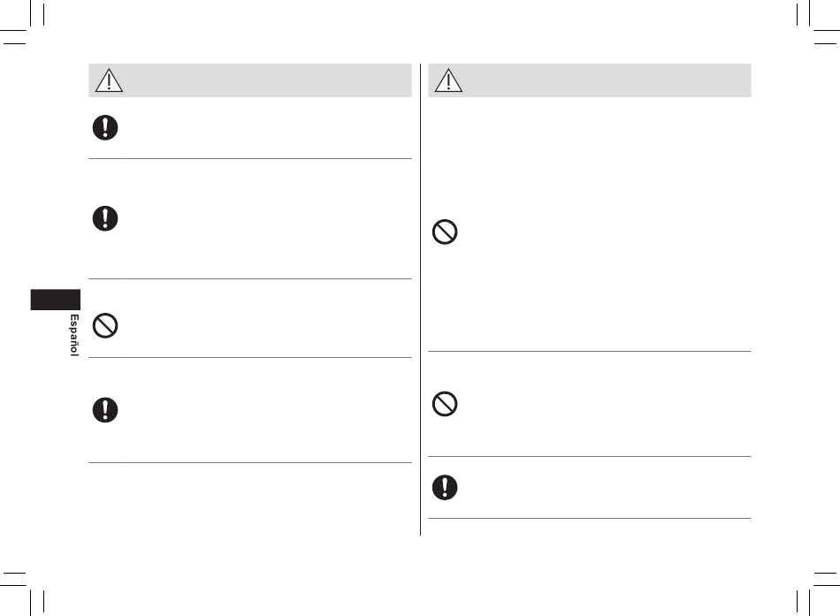Viewport: 840px width, 616px height.
Task: Select the topmost exclamation icon in left column
Action: click(x=105, y=127)
